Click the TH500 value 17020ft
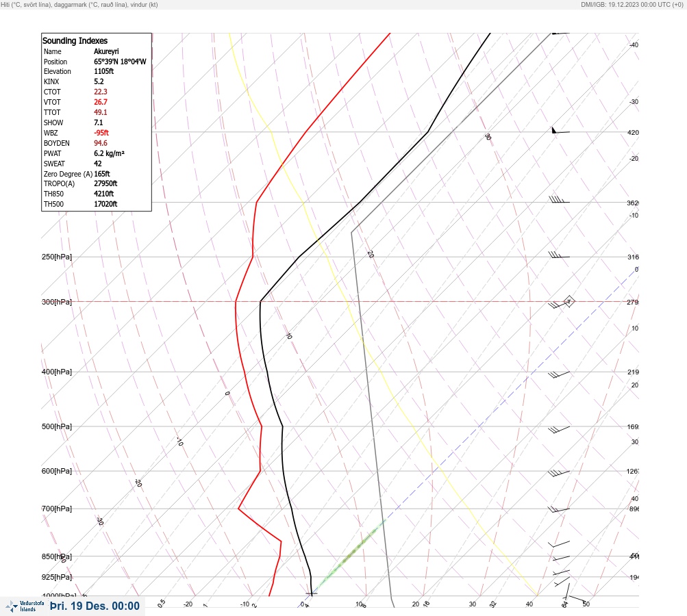Viewport: 687px width, 616px height. coord(105,204)
